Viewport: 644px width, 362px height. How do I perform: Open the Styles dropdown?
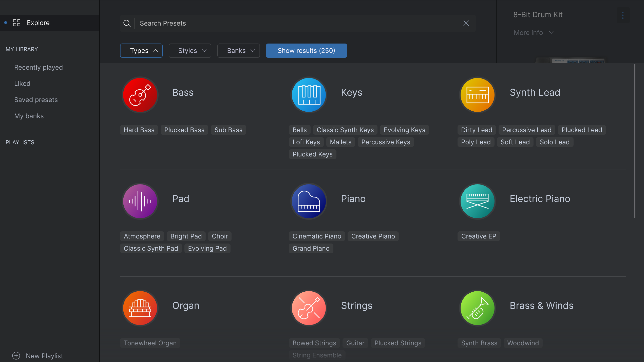190,50
